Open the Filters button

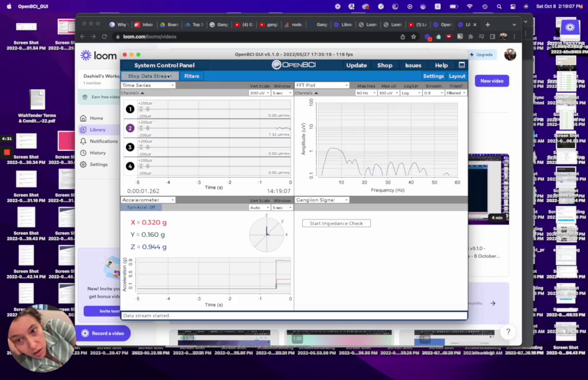192,76
